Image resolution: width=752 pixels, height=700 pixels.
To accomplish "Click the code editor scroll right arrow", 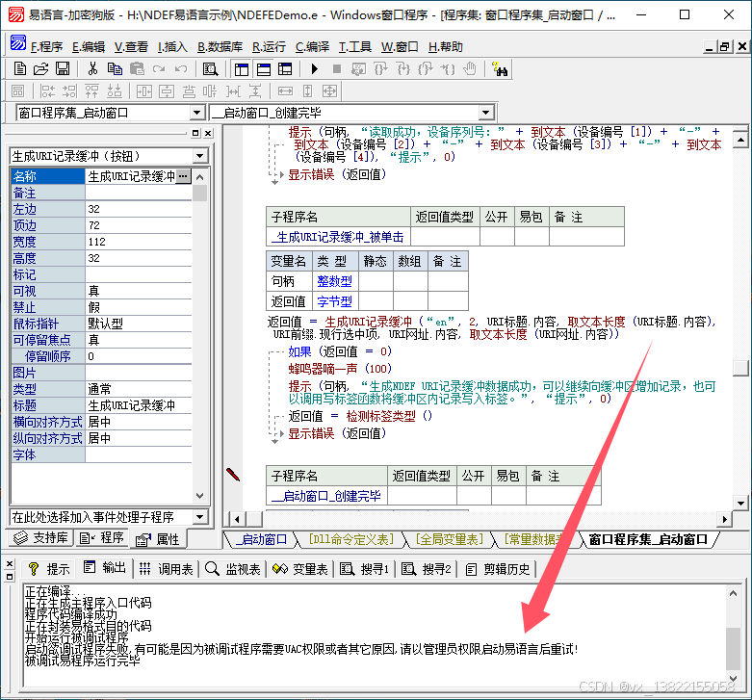I will pos(724,519).
